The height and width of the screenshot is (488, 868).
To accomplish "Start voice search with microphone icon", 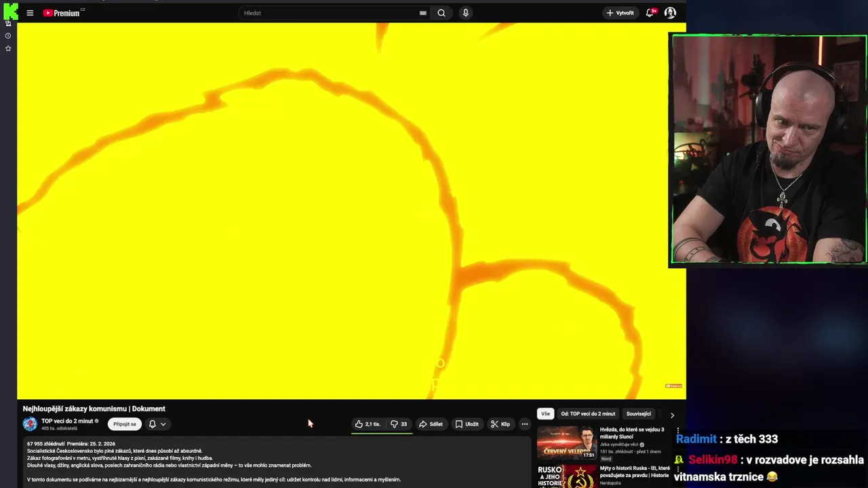I will pos(465,13).
